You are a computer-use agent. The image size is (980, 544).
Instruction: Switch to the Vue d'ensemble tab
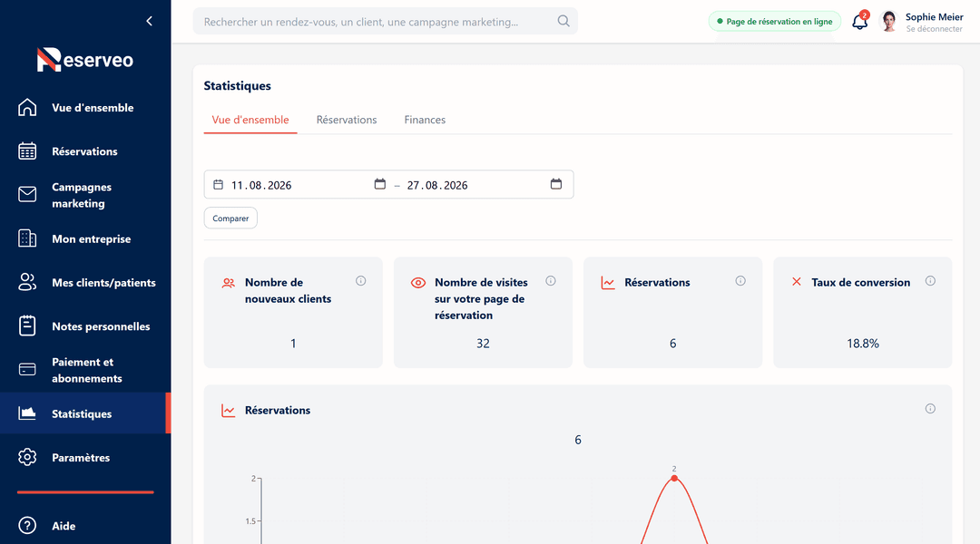(250, 120)
